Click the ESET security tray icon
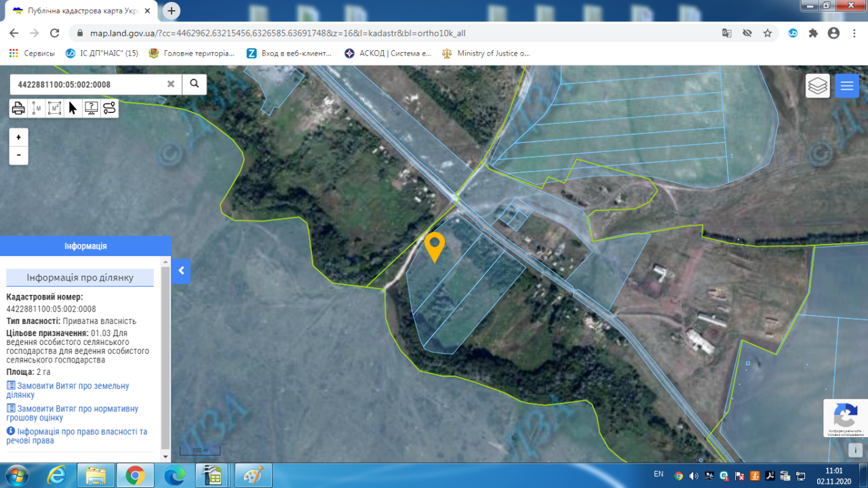Image resolution: width=868 pixels, height=488 pixels. tap(724, 476)
